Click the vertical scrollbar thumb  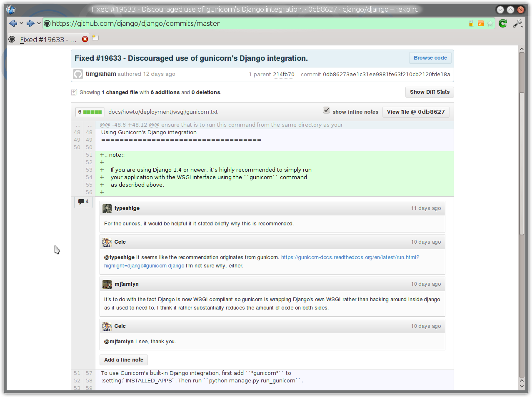coord(522,164)
